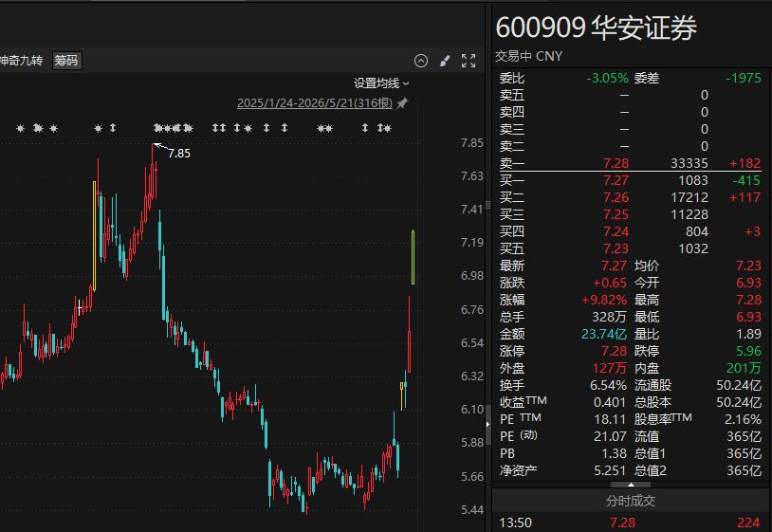Screen dimensions: 772x532
Task: Open the drawing brush tool
Action: (444, 61)
